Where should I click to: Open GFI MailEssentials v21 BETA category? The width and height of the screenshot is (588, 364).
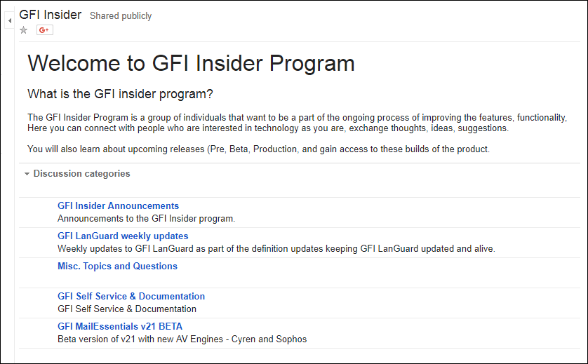tap(120, 326)
